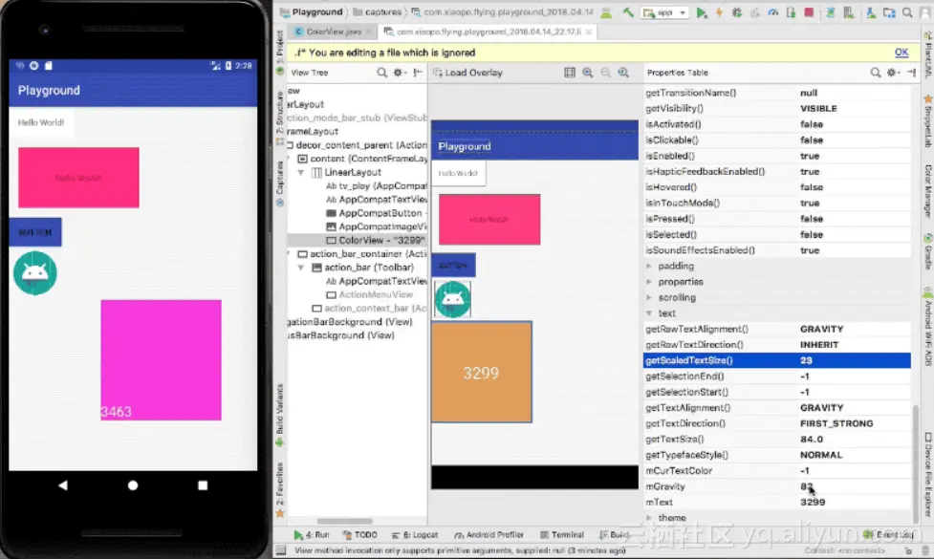Open the 4: Run tool window
This screenshot has width=934, height=560.
click(312, 535)
